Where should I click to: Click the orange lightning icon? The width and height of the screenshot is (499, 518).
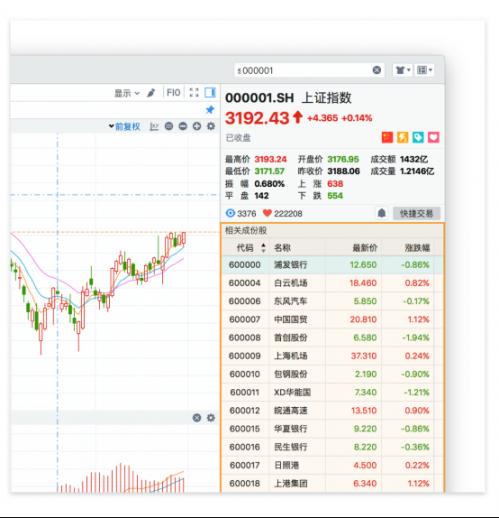tap(402, 137)
